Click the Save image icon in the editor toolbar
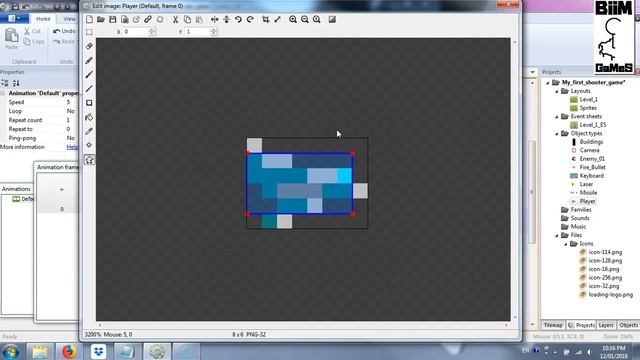Image resolution: width=640 pixels, height=360 pixels. pos(113,19)
